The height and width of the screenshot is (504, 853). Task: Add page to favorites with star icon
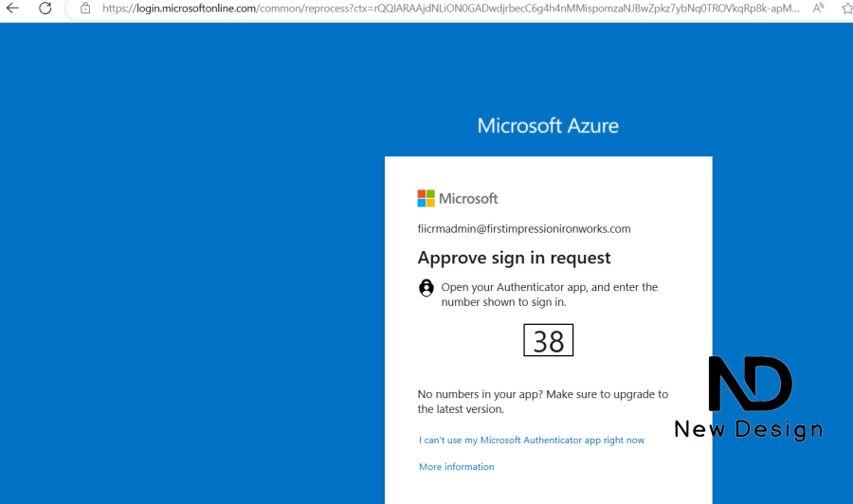point(846,9)
